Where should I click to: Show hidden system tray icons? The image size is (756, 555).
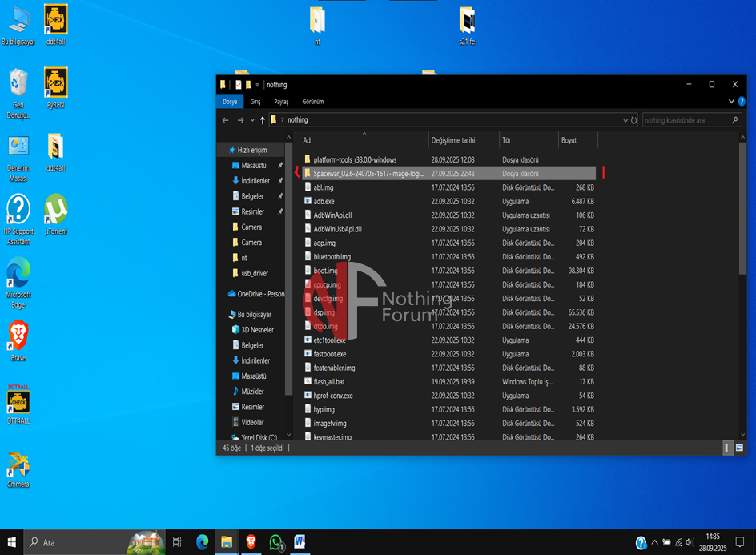654,542
